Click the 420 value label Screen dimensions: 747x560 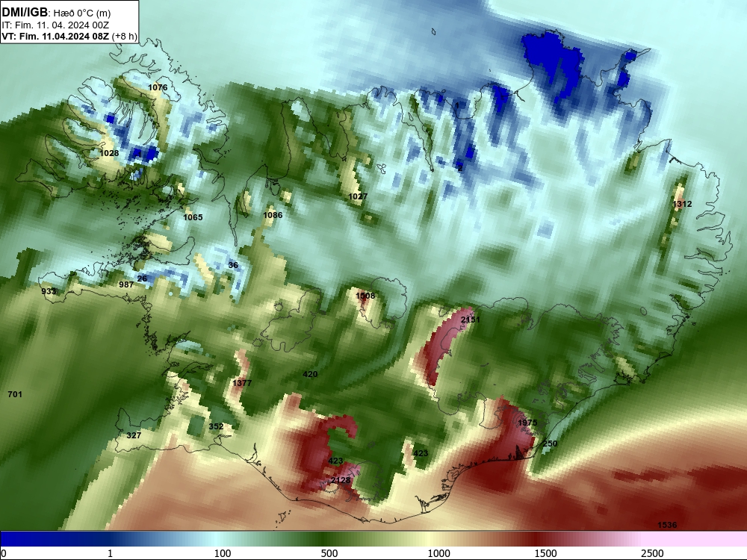(x=310, y=374)
